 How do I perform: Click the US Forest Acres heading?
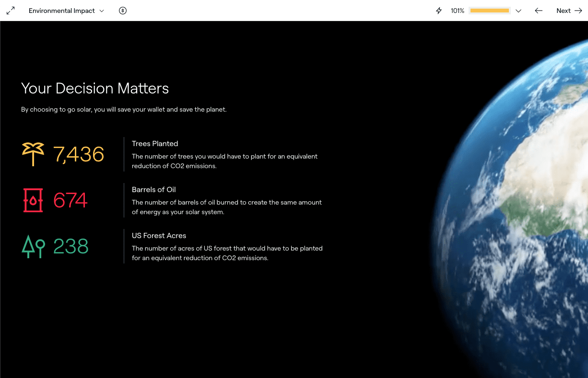159,236
